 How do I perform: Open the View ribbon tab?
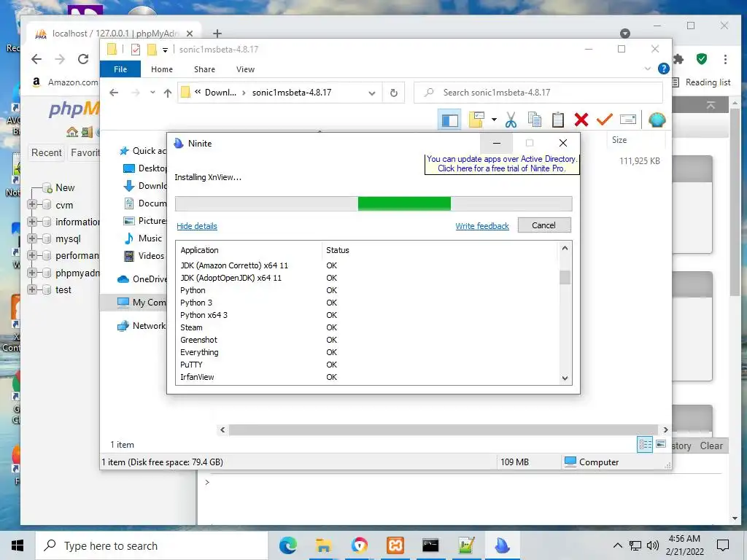pos(245,69)
